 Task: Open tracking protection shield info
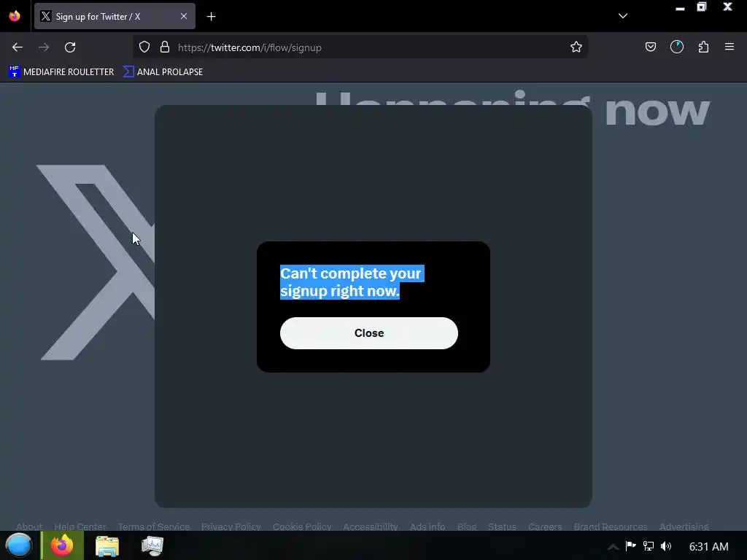click(x=144, y=47)
